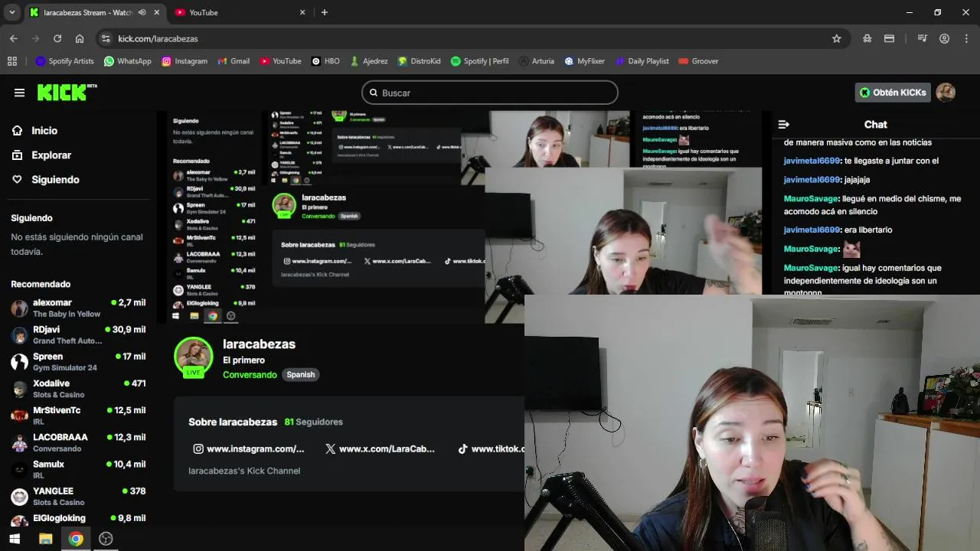
Task: Click the Conversando category link
Action: [250, 374]
